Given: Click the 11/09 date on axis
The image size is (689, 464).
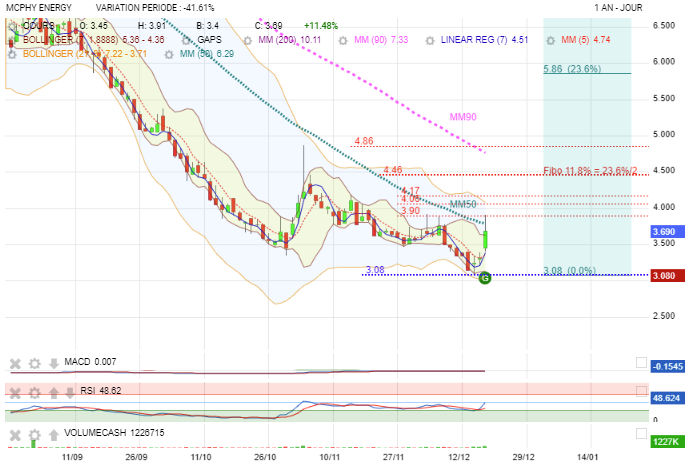Looking at the screenshot, I should 72,457.
